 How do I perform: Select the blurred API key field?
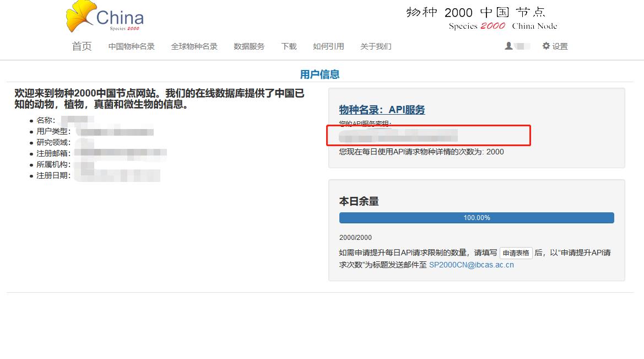(x=398, y=136)
